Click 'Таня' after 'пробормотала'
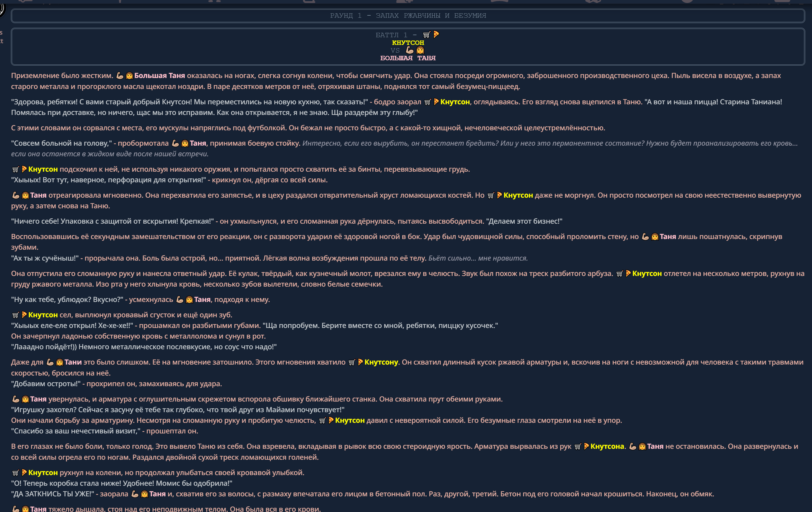This screenshot has width=812, height=512. pyautogui.click(x=198, y=144)
